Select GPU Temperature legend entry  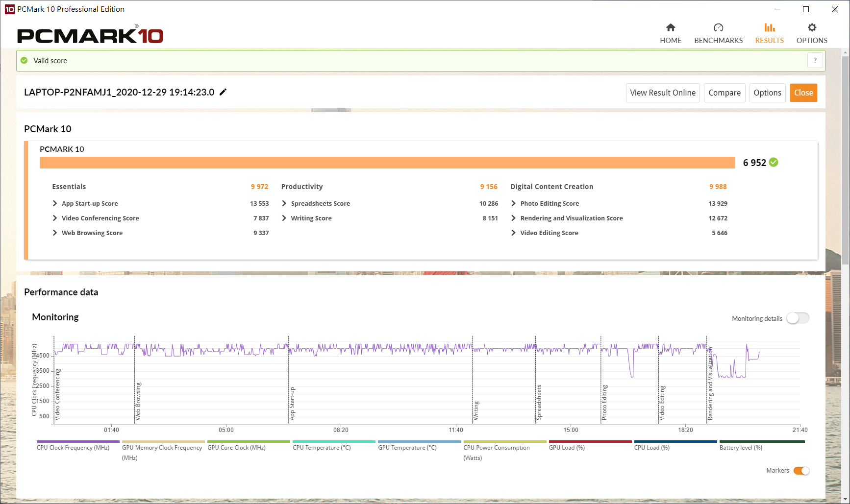coord(419,445)
